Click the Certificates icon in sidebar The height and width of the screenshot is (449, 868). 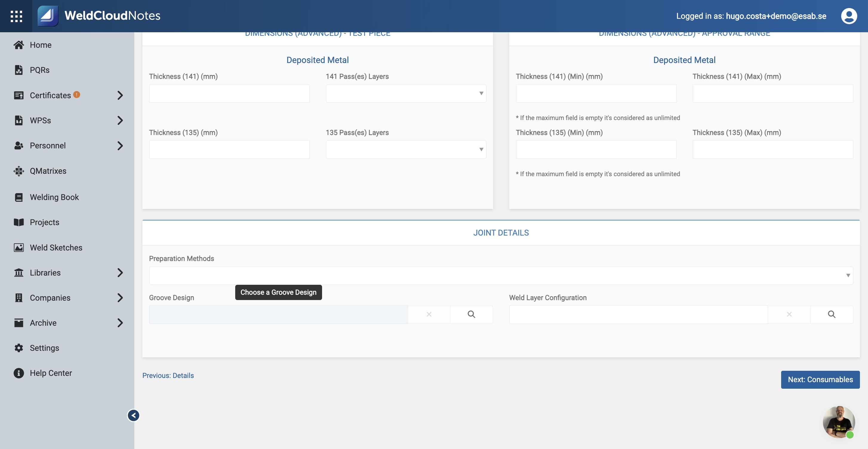(x=19, y=96)
